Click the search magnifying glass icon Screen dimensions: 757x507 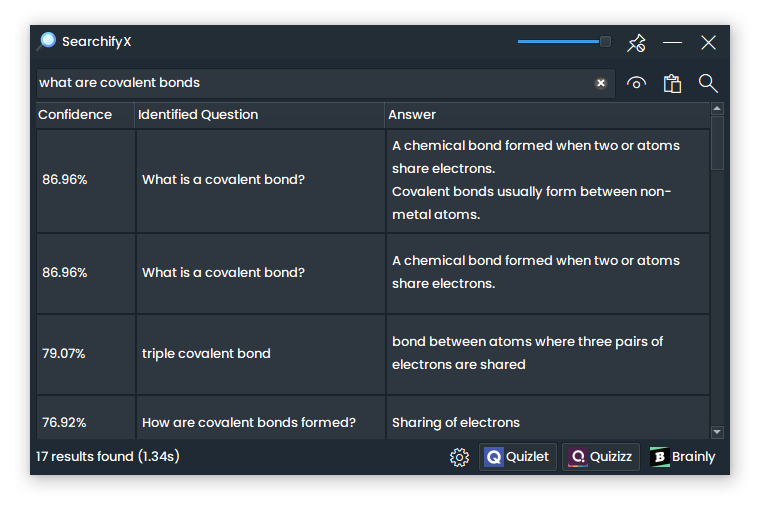tap(708, 83)
